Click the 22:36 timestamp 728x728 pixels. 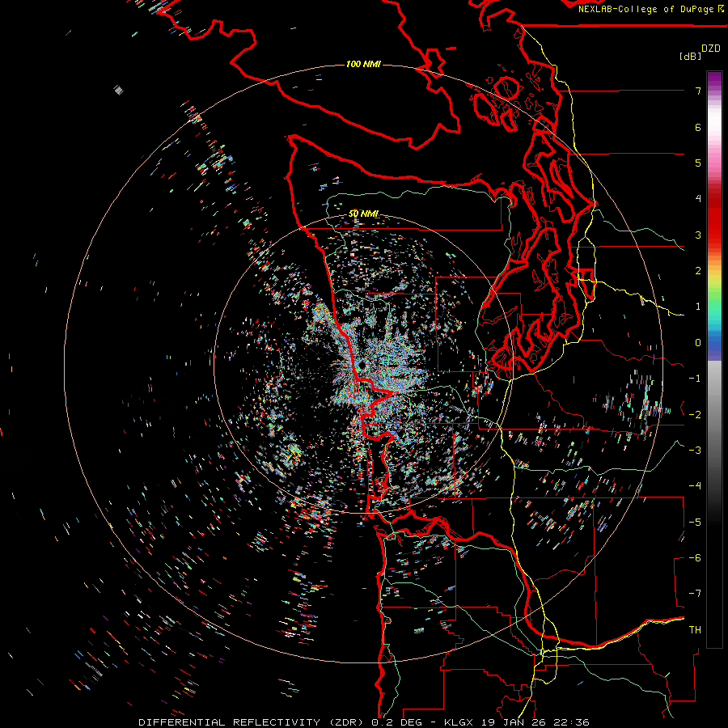pyautogui.click(x=573, y=722)
